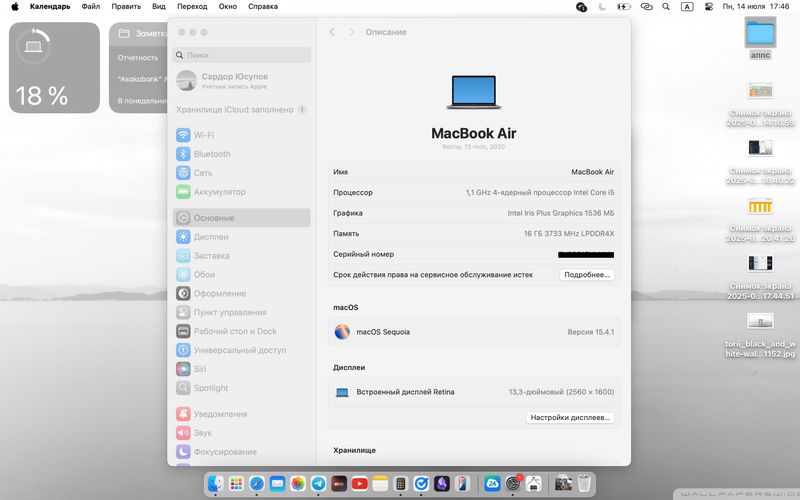Open Launchpad from the Dock

[x=236, y=483]
